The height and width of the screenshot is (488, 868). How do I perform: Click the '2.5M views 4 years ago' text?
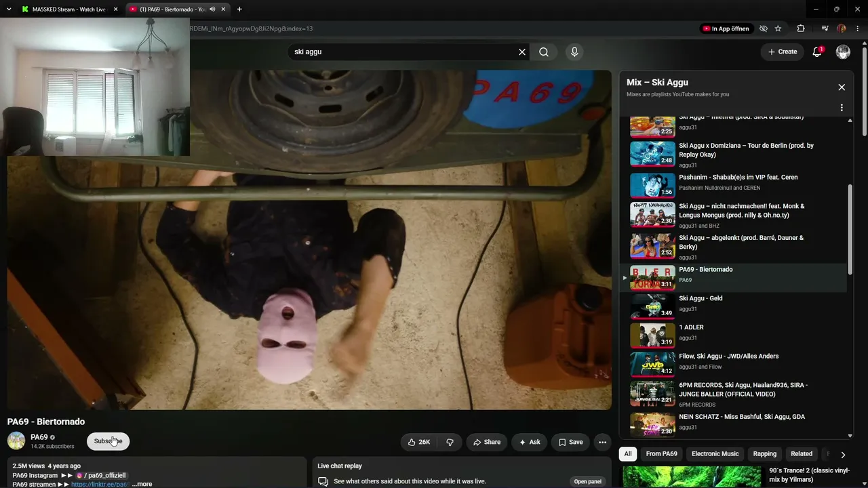46,466
